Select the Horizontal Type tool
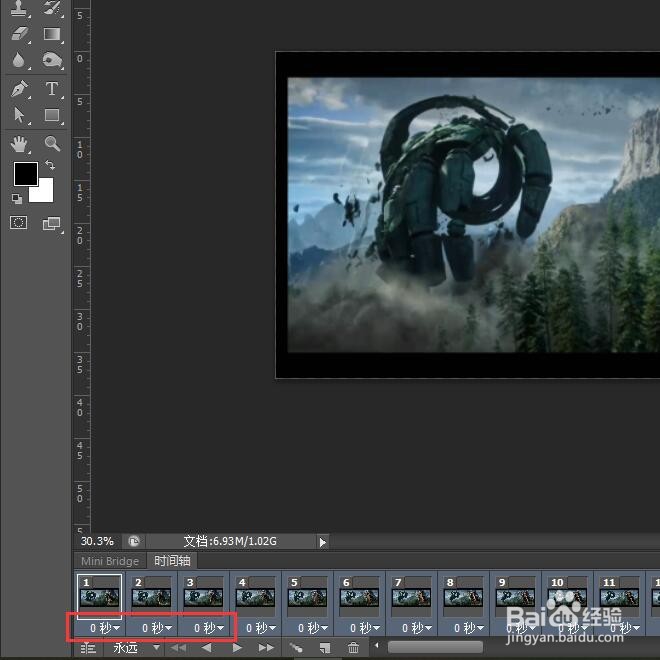660x660 pixels. pyautogui.click(x=52, y=89)
